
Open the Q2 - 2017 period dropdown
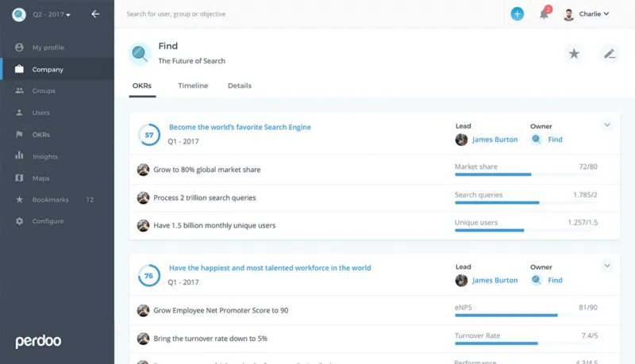52,14
